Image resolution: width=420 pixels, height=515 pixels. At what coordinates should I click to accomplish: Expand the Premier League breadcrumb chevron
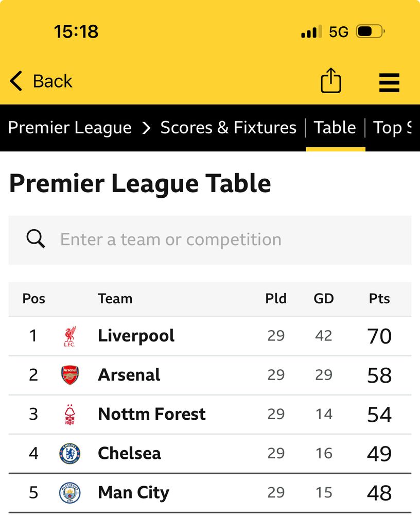pos(147,128)
